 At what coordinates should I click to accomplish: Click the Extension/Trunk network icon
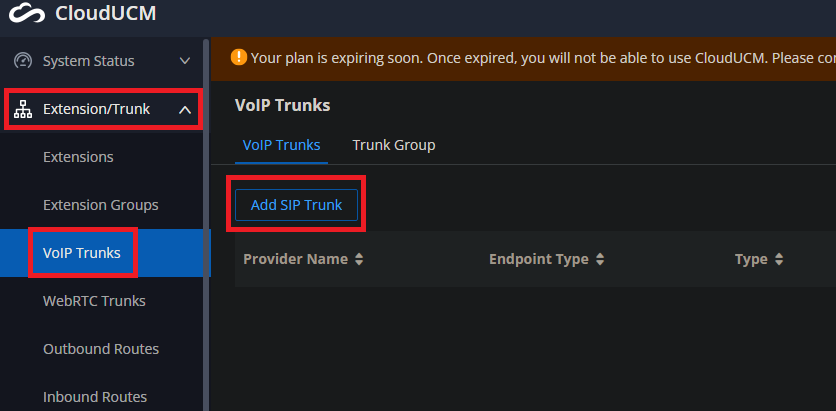click(x=23, y=109)
